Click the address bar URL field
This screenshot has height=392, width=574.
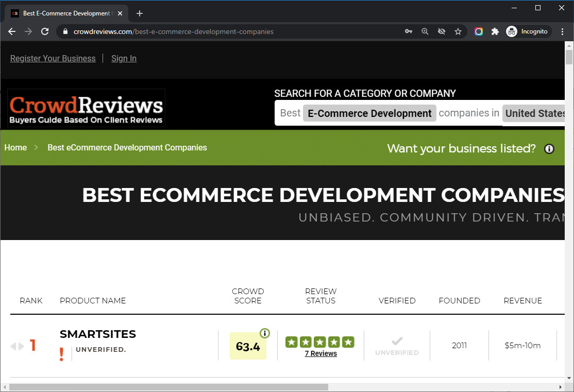click(x=234, y=31)
